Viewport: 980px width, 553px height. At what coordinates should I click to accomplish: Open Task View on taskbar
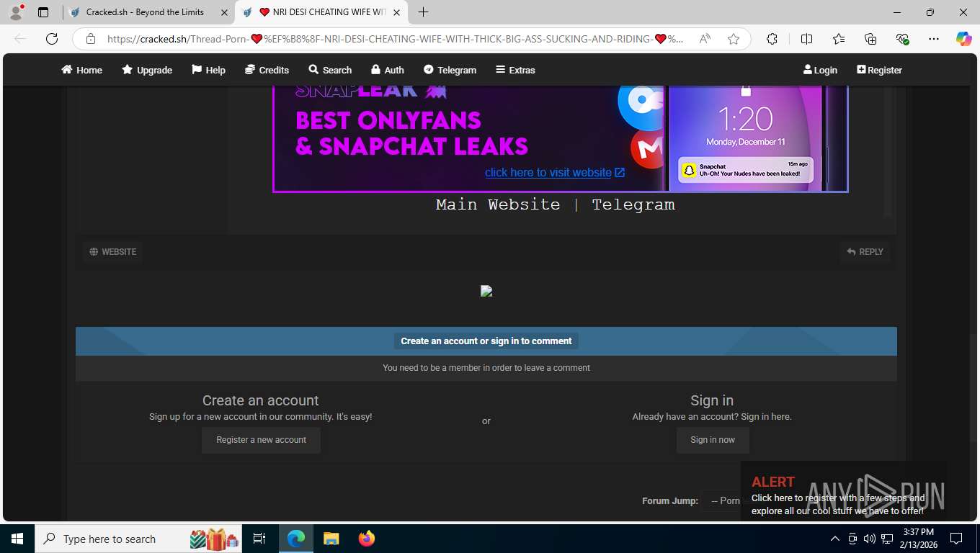click(x=259, y=539)
